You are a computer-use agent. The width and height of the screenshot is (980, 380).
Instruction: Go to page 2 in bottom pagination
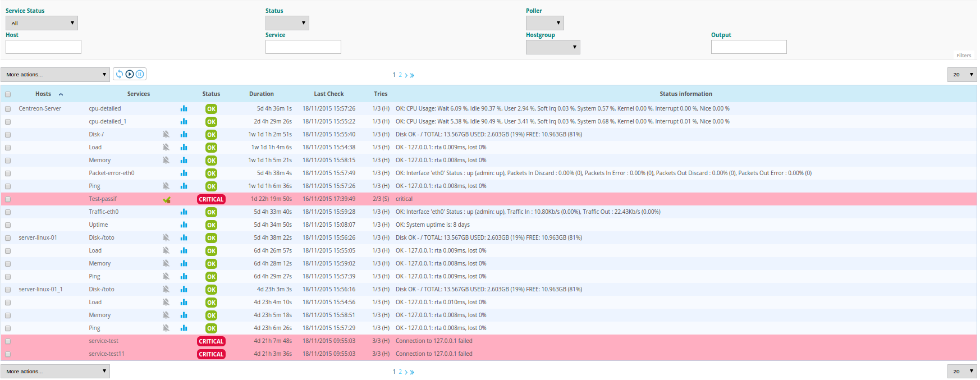click(x=400, y=372)
